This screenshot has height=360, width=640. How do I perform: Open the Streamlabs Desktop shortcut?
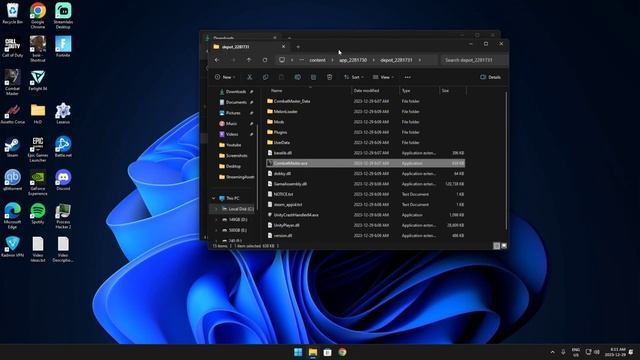click(63, 16)
